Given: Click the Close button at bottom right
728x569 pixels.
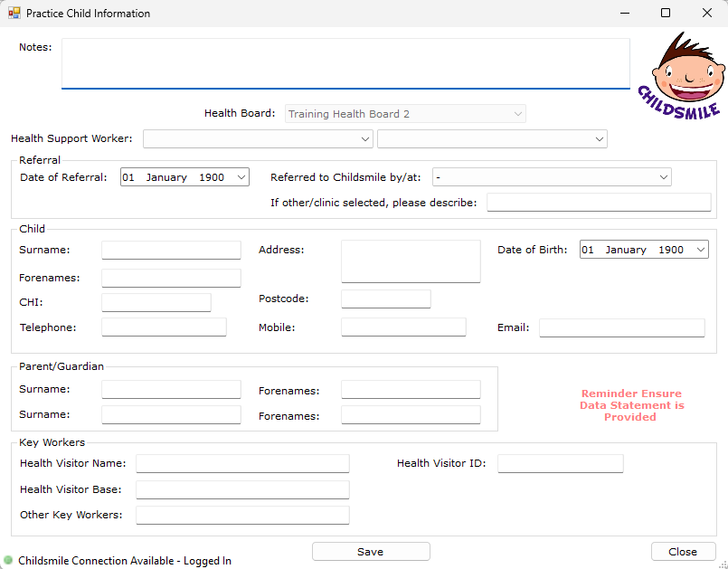Looking at the screenshot, I should click(683, 552).
